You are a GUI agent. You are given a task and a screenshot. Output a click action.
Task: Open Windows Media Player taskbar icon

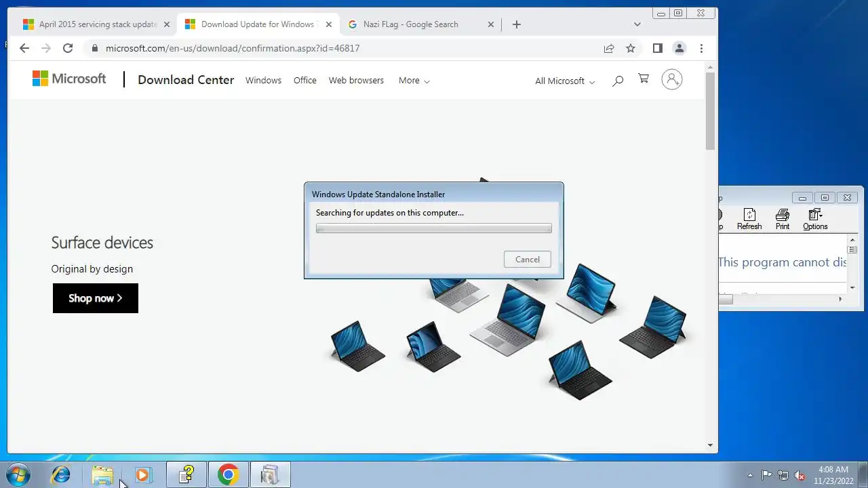(x=143, y=475)
